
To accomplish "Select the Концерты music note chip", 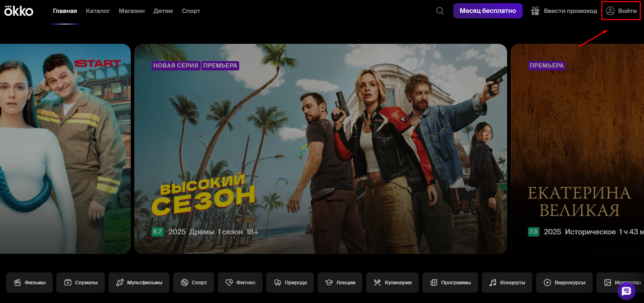I will [507, 283].
